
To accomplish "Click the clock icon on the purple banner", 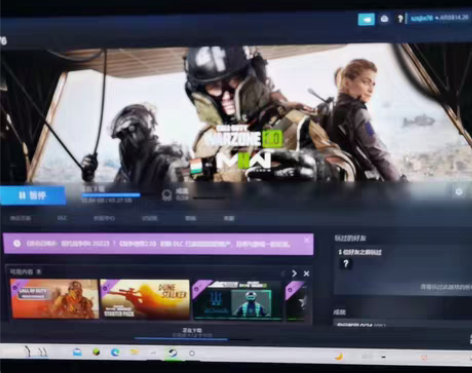I will point(17,243).
